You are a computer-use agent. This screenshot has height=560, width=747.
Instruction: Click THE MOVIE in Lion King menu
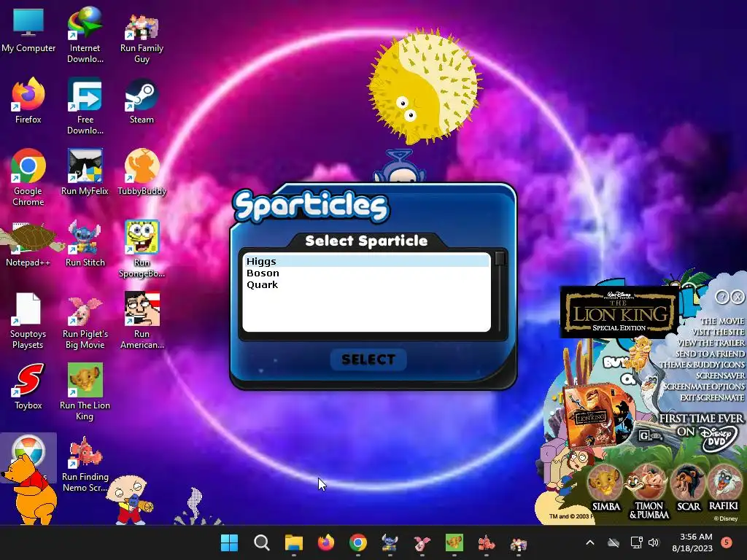(721, 321)
